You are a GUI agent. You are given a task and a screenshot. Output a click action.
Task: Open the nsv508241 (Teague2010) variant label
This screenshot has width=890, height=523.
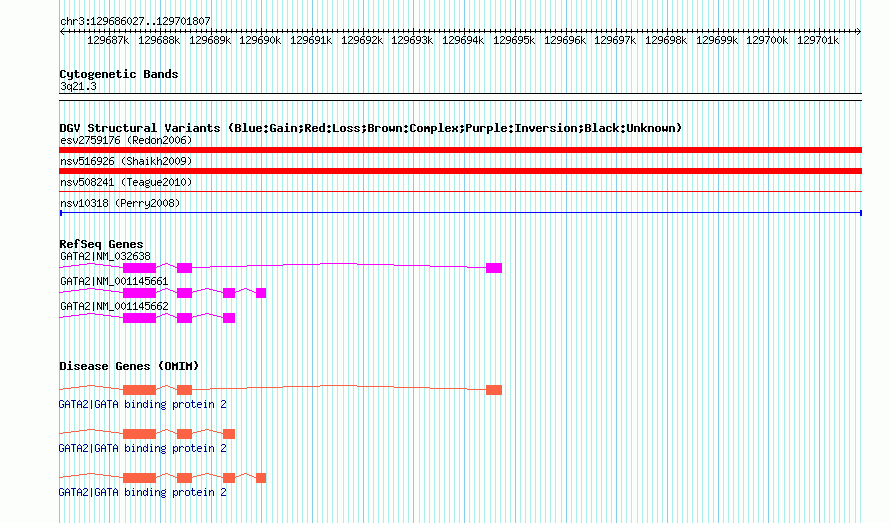coord(126,182)
